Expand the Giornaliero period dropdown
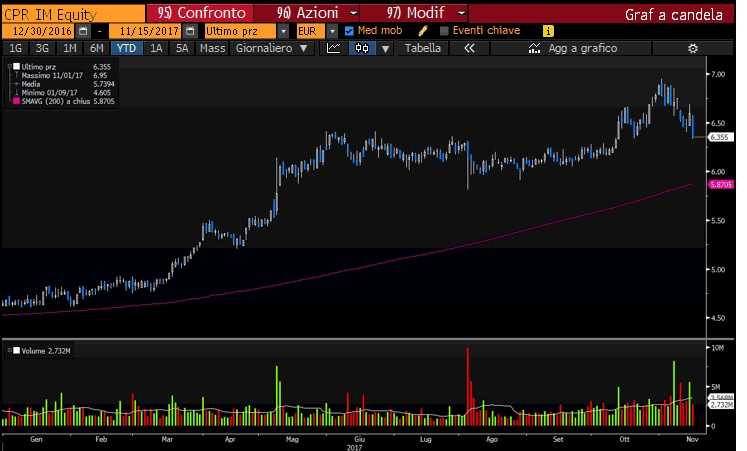The image size is (747, 451). coord(303,48)
